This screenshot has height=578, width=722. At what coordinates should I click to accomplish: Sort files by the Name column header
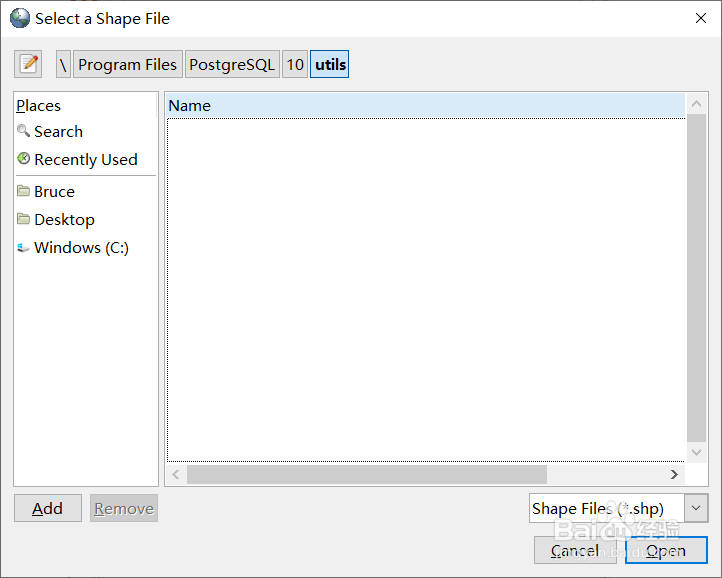point(425,105)
